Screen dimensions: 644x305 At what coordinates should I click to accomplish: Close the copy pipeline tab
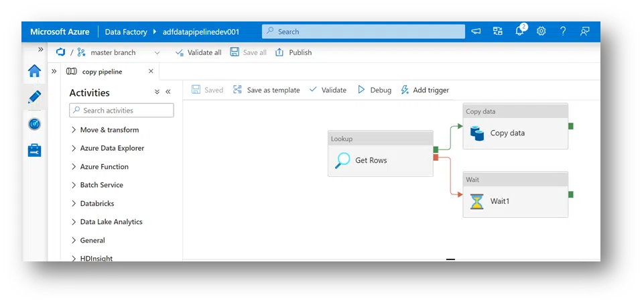pos(151,72)
